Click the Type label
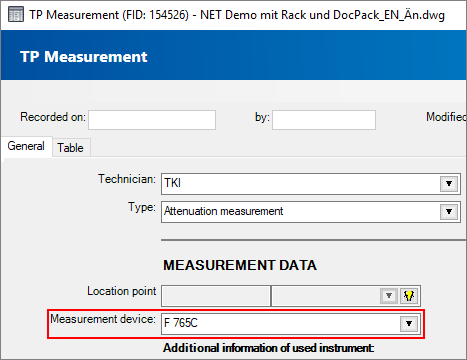This screenshot has width=467, height=360. click(142, 207)
